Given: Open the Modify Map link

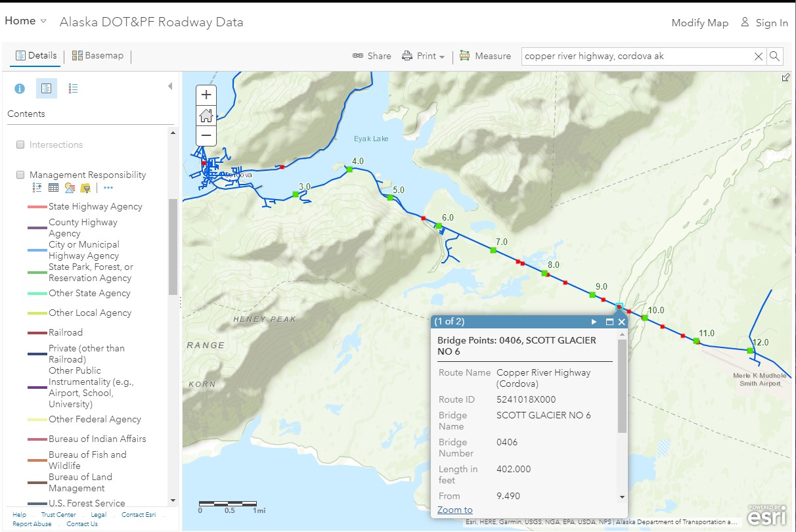Looking at the screenshot, I should pyautogui.click(x=699, y=23).
